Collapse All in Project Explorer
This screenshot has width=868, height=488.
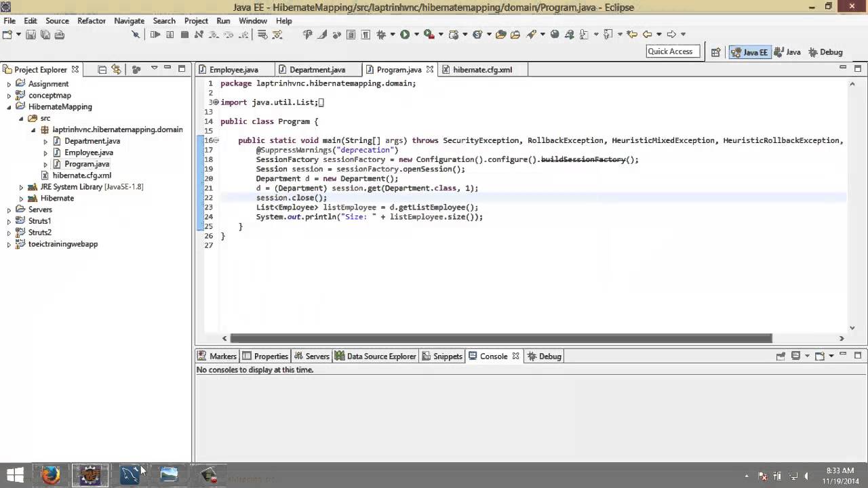(102, 69)
